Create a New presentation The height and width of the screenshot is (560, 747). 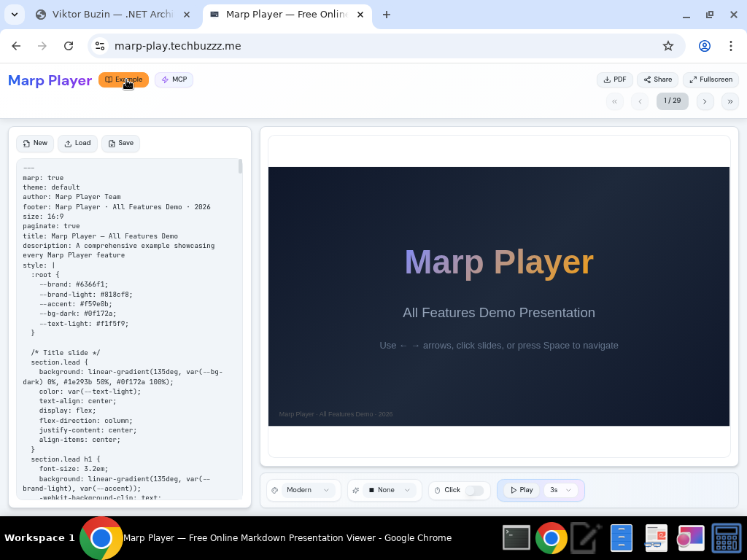pyautogui.click(x=35, y=144)
